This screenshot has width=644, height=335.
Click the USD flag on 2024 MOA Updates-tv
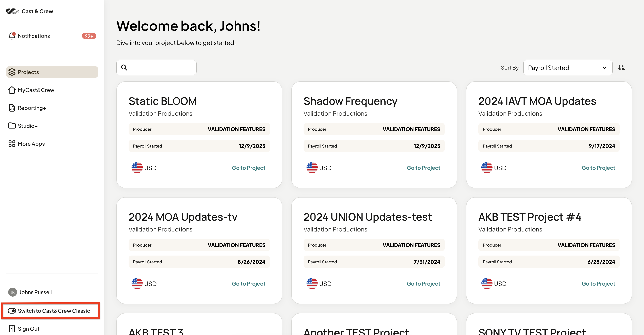(x=137, y=284)
